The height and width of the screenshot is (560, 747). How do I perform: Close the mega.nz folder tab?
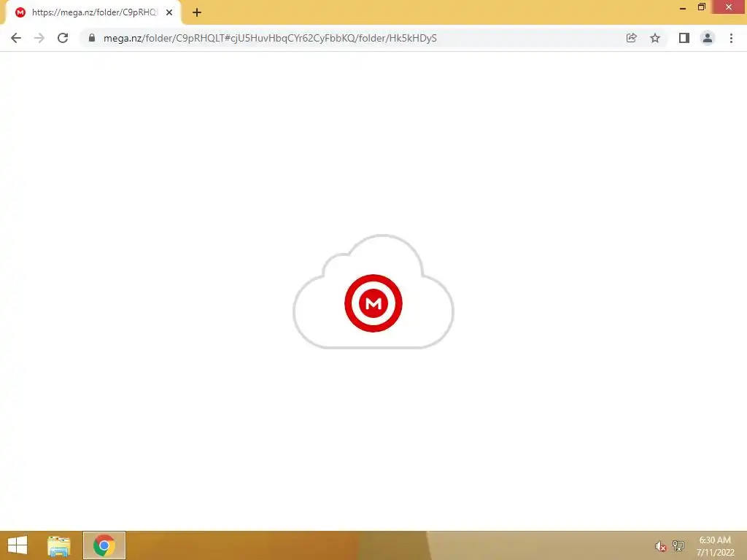click(x=169, y=12)
